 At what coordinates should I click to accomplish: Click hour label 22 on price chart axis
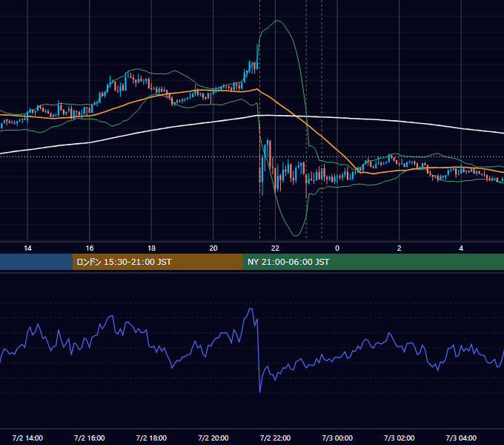pyautogui.click(x=275, y=248)
